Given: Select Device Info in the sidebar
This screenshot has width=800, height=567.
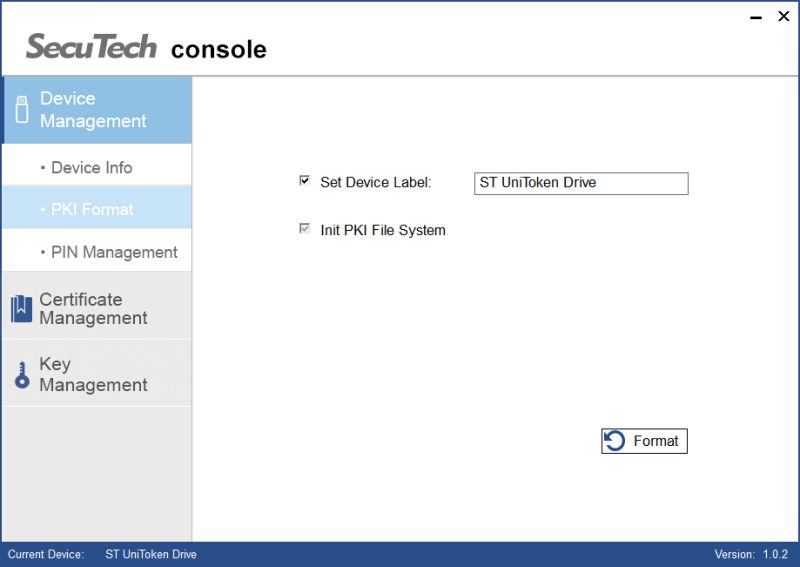Looking at the screenshot, I should (x=97, y=167).
